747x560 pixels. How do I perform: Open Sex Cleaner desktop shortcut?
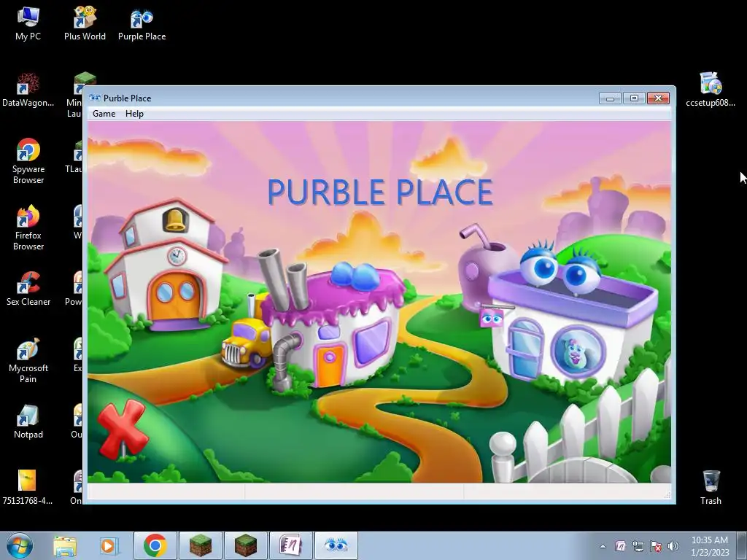click(28, 289)
